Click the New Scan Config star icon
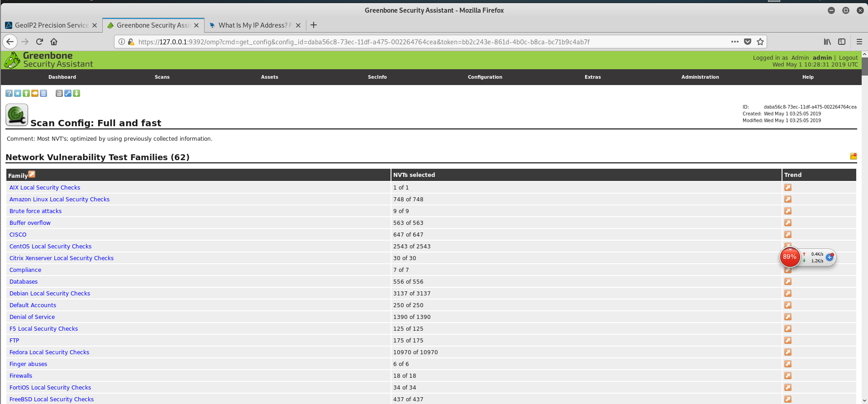This screenshot has height=404, width=868. 18,93
